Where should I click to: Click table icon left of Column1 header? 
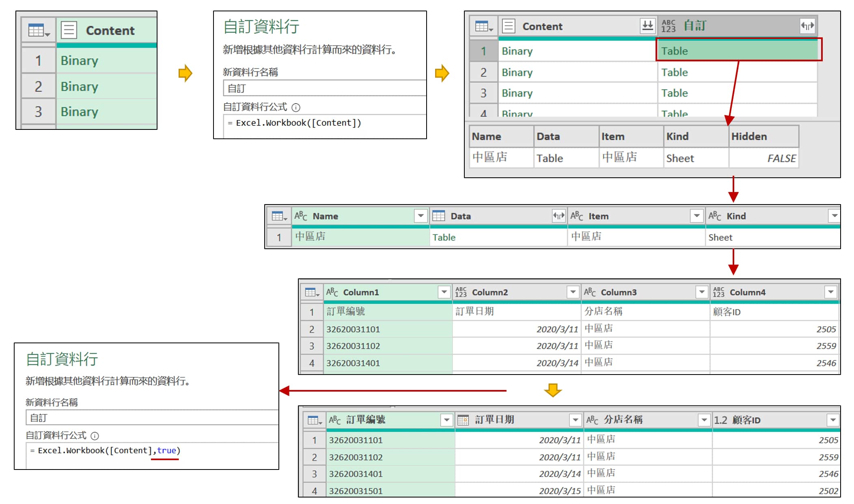pyautogui.click(x=312, y=292)
